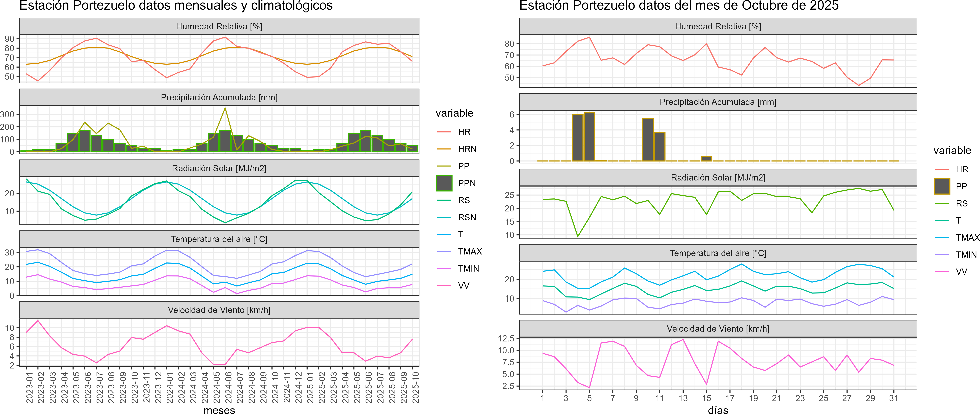Click the Octubre de 2025 chart title

click(x=679, y=6)
